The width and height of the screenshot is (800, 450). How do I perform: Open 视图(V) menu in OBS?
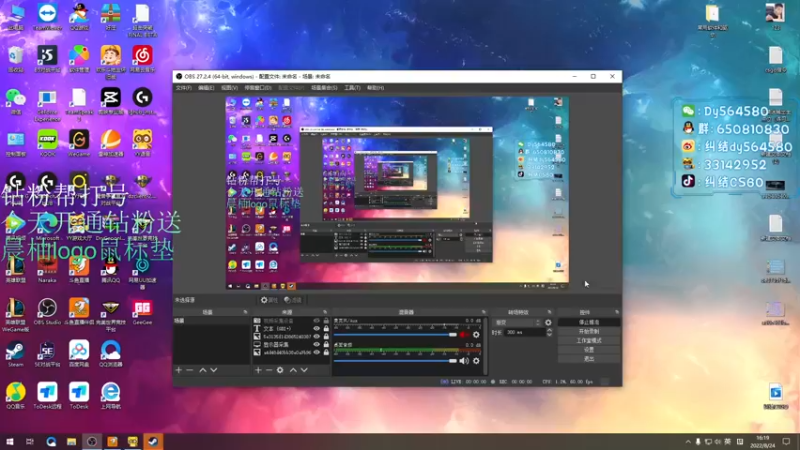pos(230,88)
